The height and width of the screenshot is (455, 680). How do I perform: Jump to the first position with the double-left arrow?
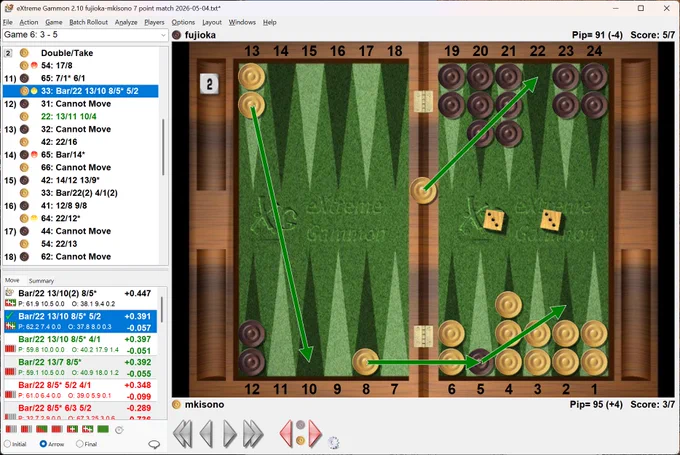pyautogui.click(x=183, y=433)
